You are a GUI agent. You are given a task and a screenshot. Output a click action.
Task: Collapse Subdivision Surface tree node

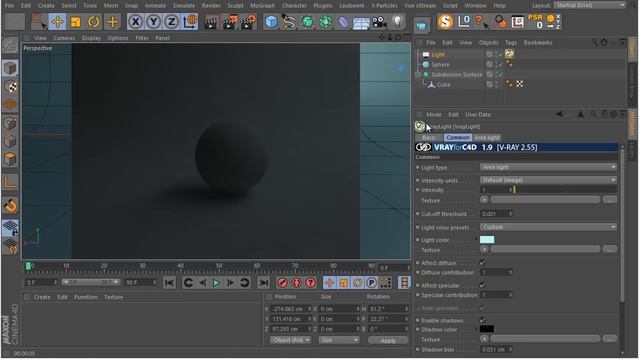[418, 75]
